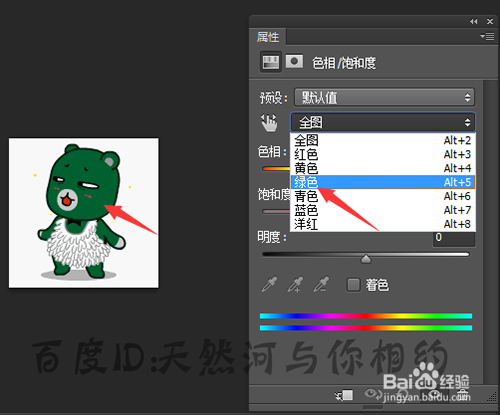This screenshot has width=500, height=415.
Task: Click the lower hue color spectrum bar
Action: 366,328
